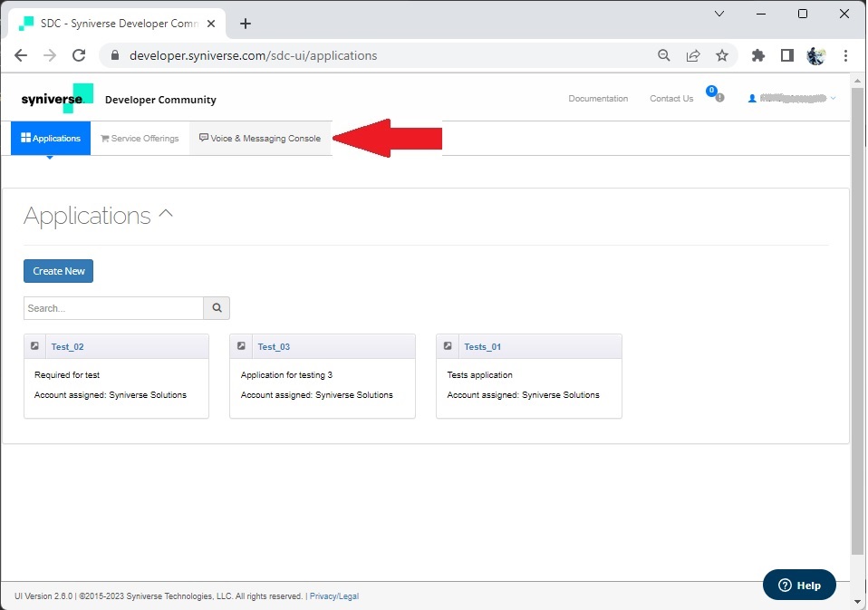868x610 pixels.
Task: Open the Tests_01 application card icon
Action: [448, 346]
